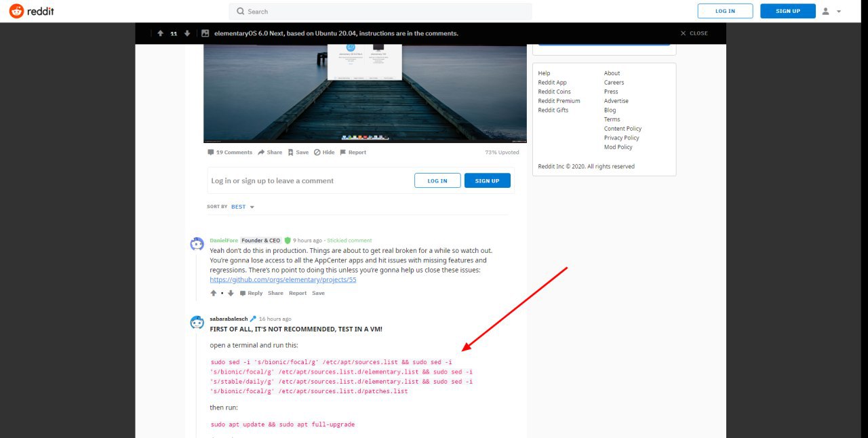Open the Sort By Best dropdown
The image size is (868, 438).
pos(243,207)
